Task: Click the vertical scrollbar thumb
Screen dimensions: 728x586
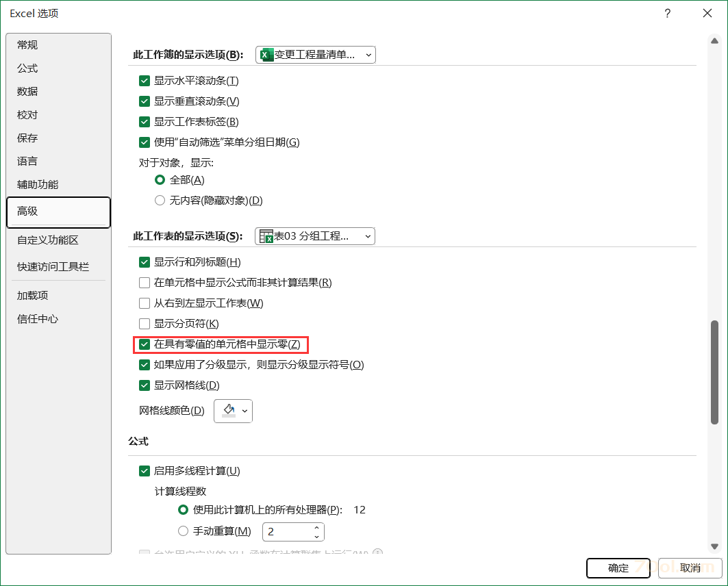Action: point(714,372)
